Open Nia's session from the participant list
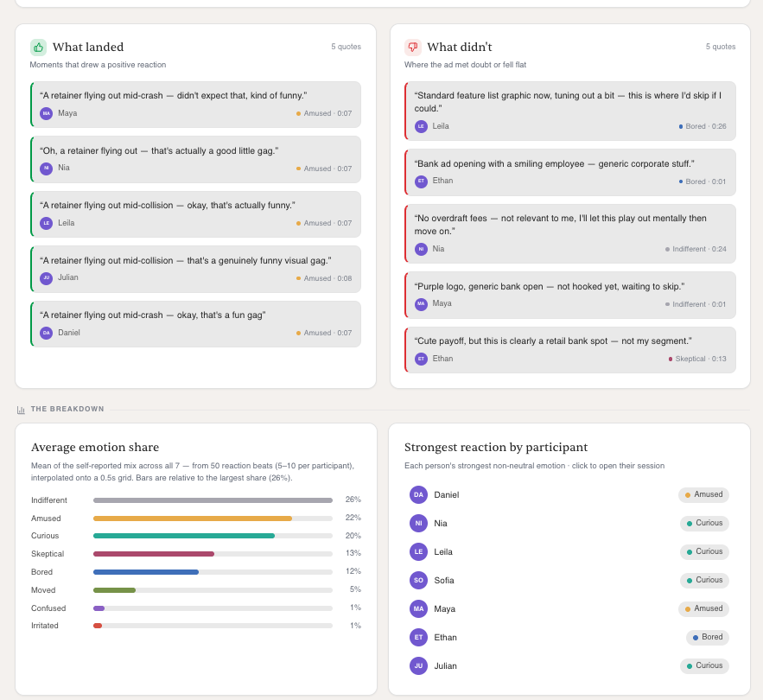 coord(569,524)
